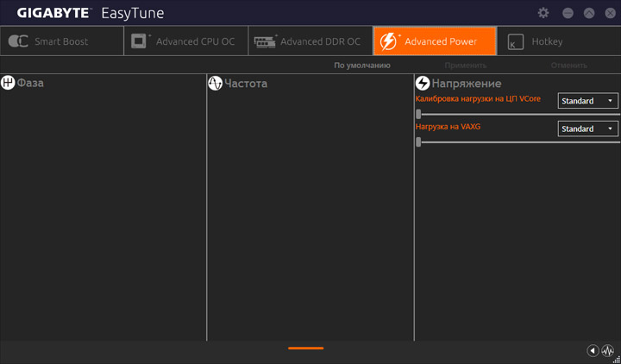Click the orange page indicator bar at bottom
Image resolution: width=621 pixels, height=364 pixels.
coord(305,348)
